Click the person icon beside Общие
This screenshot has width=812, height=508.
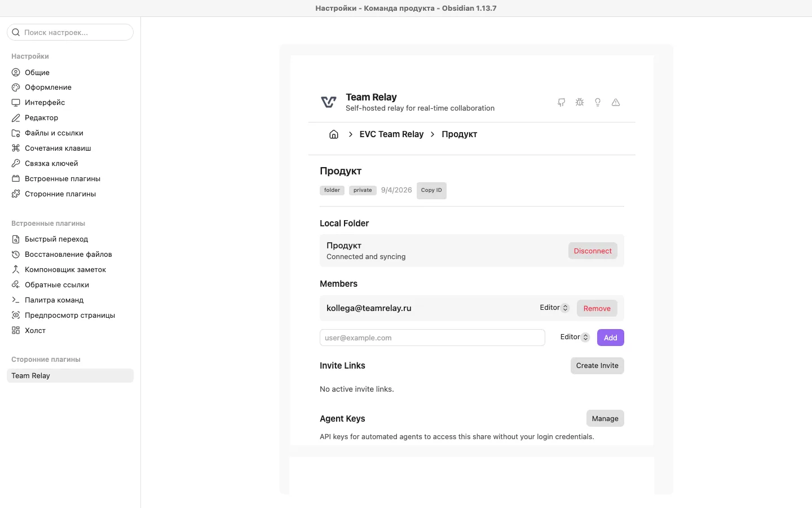(x=16, y=72)
